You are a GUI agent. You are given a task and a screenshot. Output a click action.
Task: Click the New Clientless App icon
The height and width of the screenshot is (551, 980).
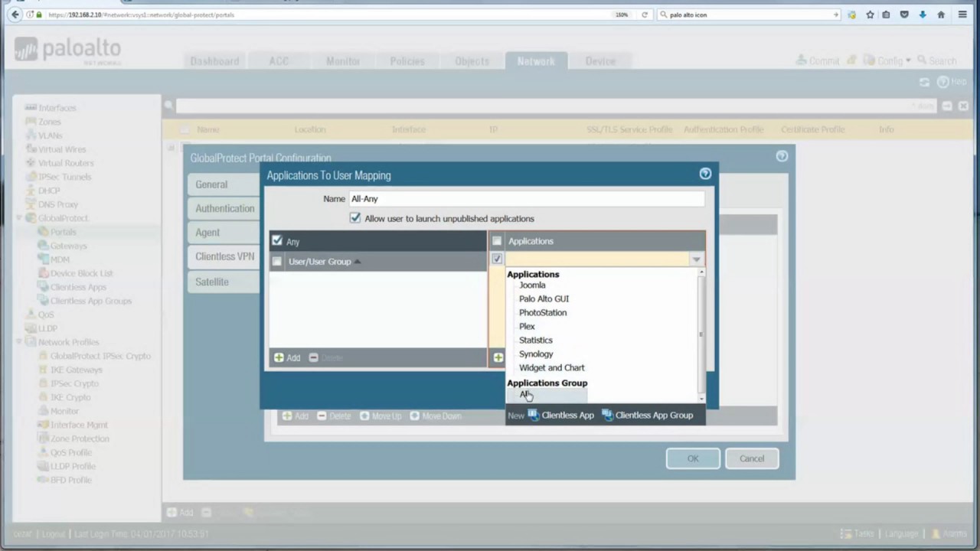(534, 415)
